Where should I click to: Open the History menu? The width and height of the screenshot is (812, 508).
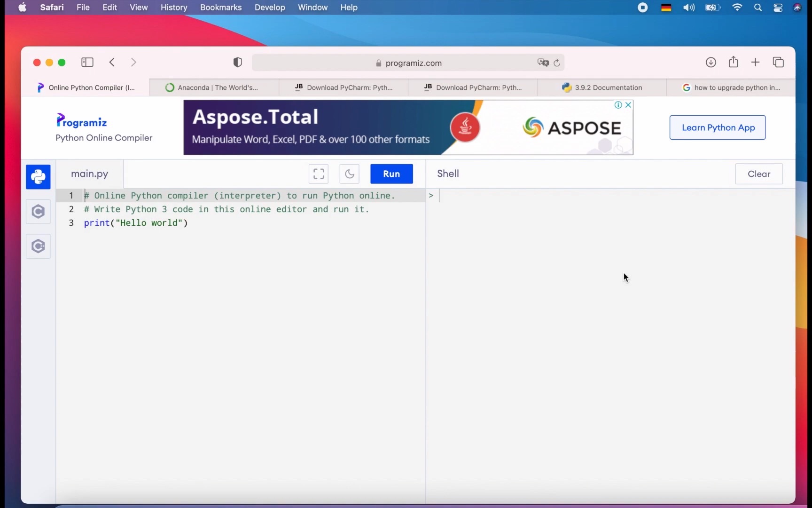click(174, 8)
